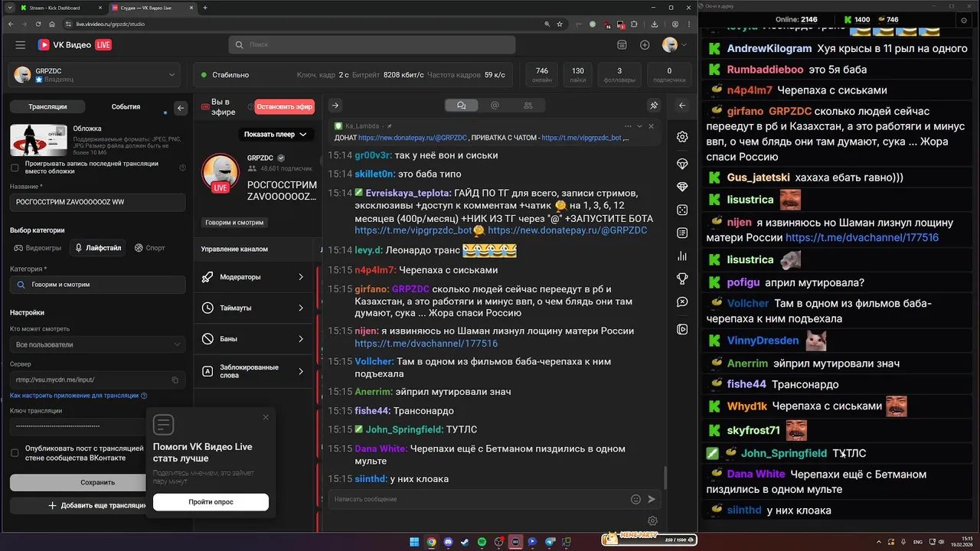Open the donatepay link in pinned message

412,138
